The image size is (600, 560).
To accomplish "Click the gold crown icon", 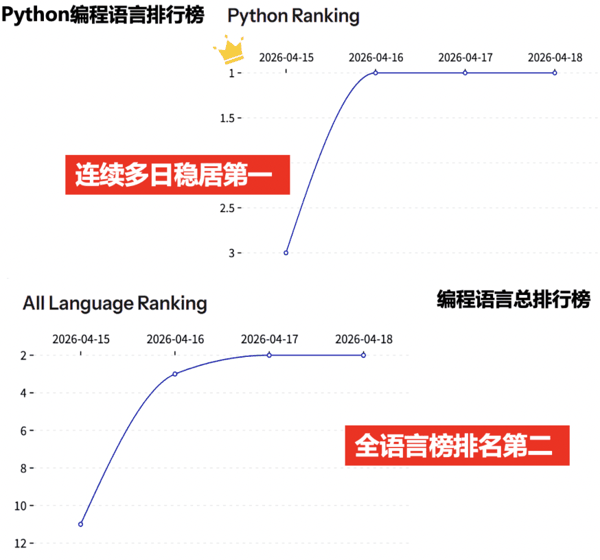I will click(232, 49).
